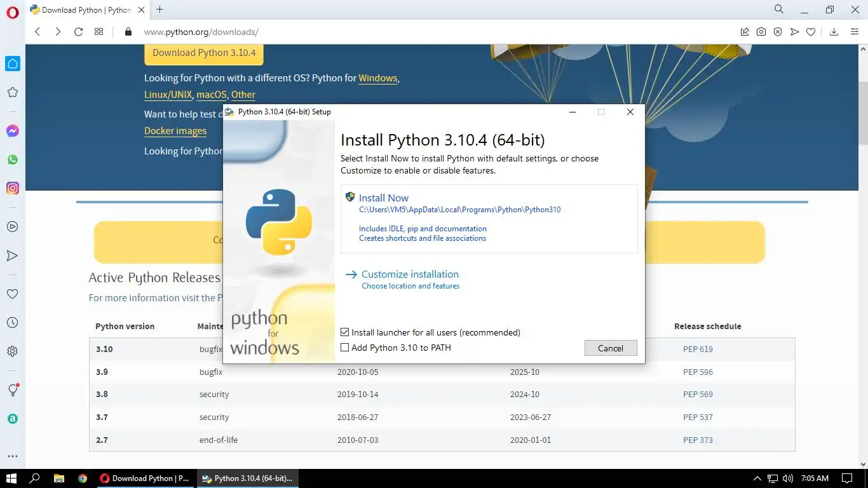
Task: Click Python version 2.7 table cell
Action: pyautogui.click(x=102, y=440)
